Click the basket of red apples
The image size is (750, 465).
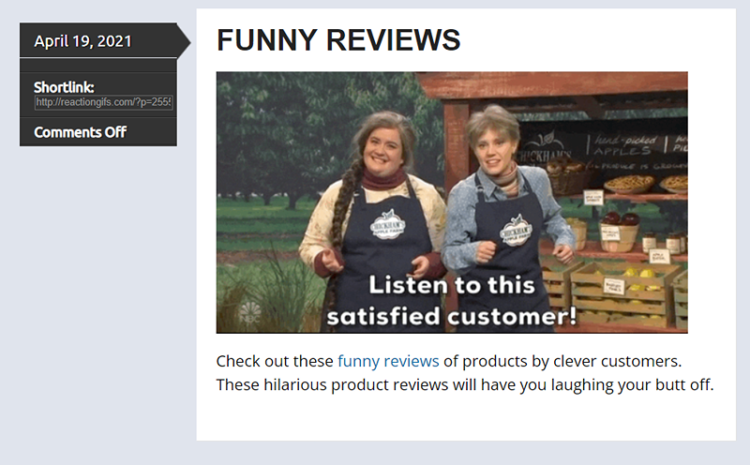[x=619, y=231]
